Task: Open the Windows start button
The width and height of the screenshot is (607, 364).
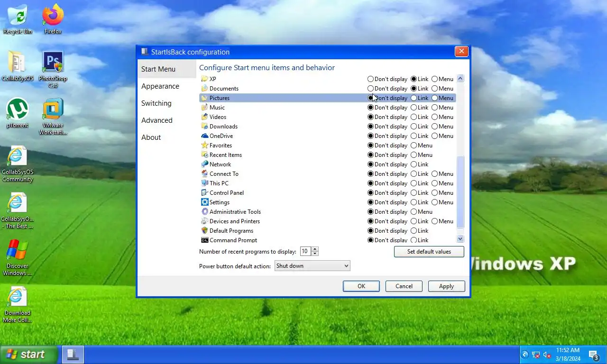Action: 29,355
